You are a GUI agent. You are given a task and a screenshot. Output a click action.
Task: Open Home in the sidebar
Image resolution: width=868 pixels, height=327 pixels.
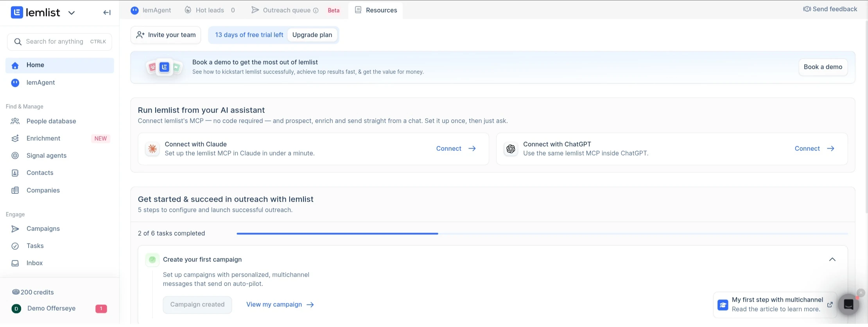point(60,65)
